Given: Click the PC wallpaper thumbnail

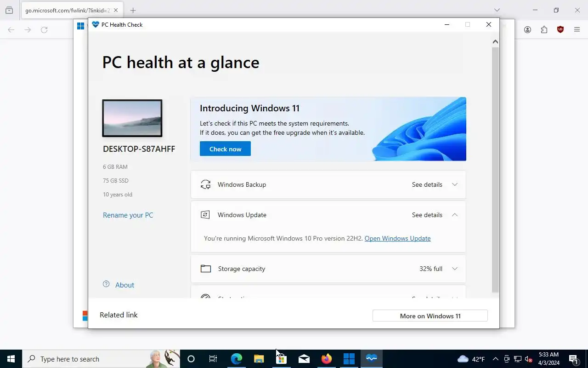Looking at the screenshot, I should pyautogui.click(x=132, y=118).
